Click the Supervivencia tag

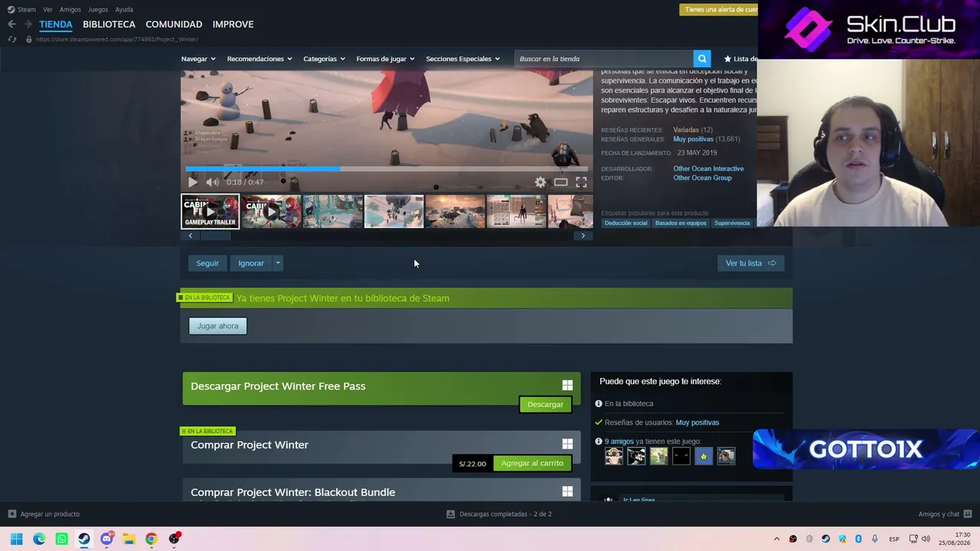pyautogui.click(x=732, y=223)
